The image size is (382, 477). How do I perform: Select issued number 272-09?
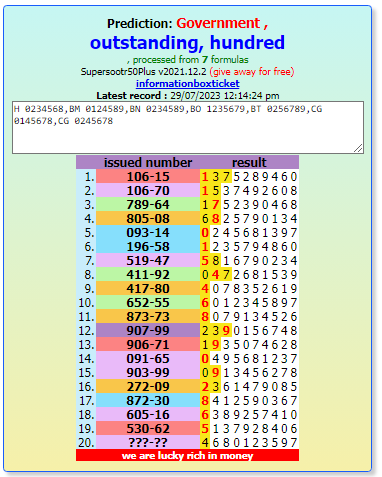[148, 386]
